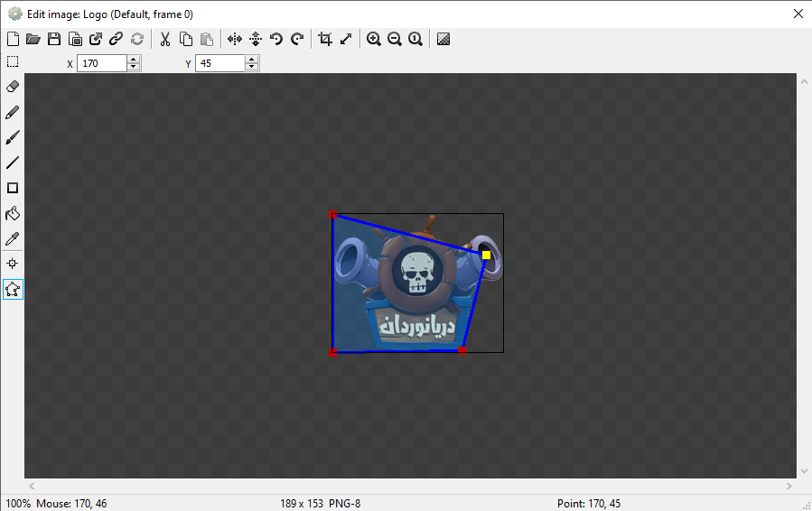The image size is (812, 511).
Task: Click into the X coordinate field
Action: (102, 63)
